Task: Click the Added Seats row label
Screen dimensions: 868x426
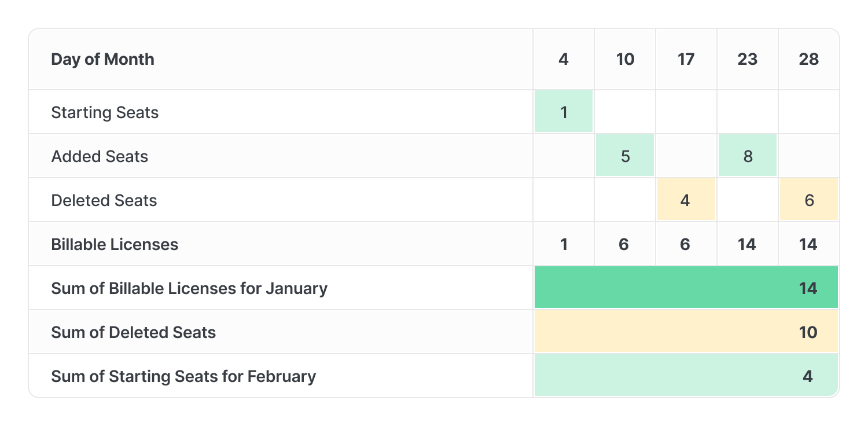Action: tap(100, 156)
